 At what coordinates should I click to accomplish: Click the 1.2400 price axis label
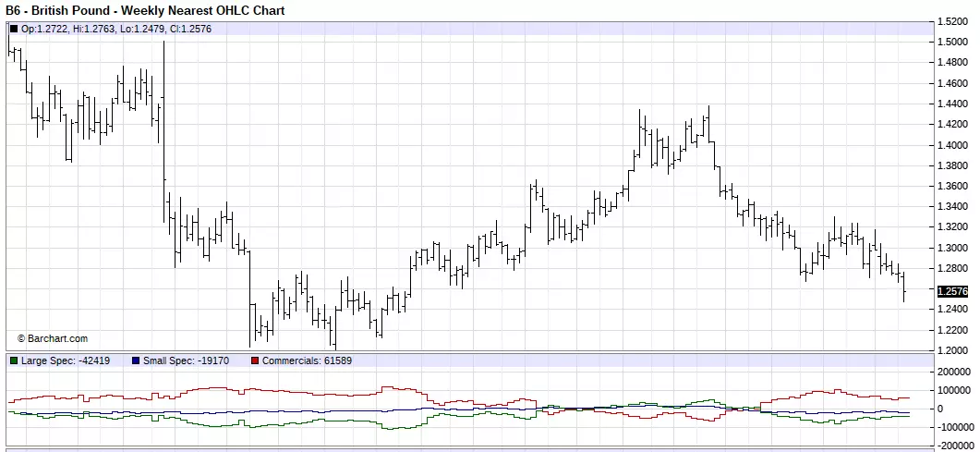952,310
